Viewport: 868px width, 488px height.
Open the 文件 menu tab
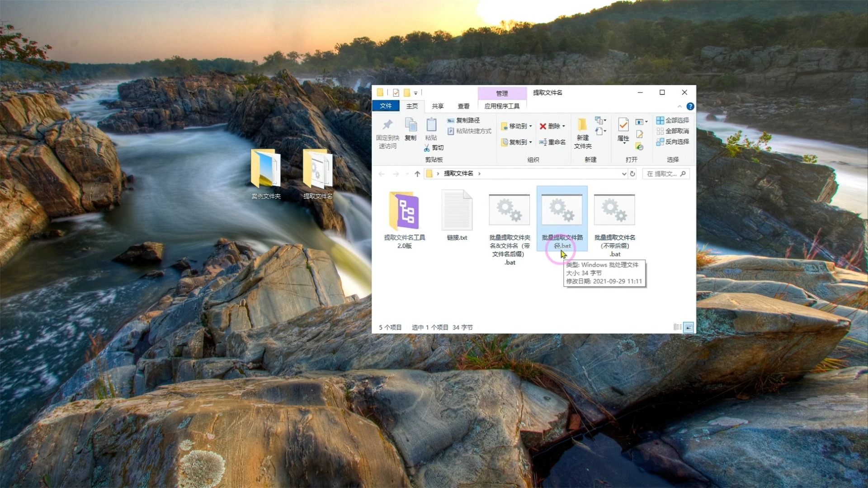click(386, 106)
